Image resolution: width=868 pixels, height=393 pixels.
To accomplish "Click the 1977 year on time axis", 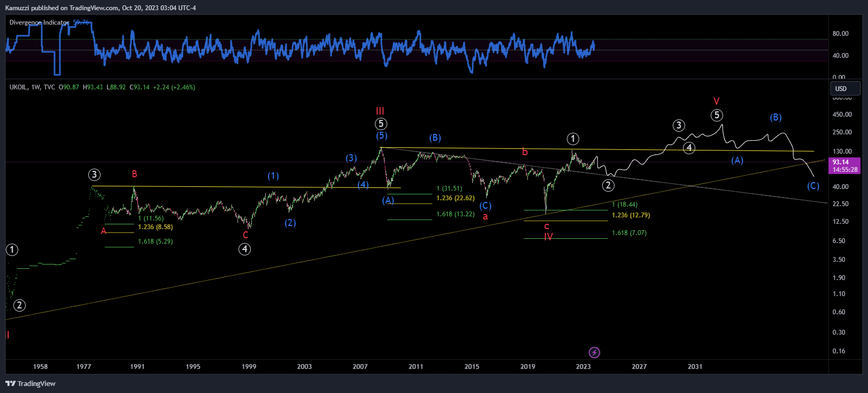I will point(83,367).
